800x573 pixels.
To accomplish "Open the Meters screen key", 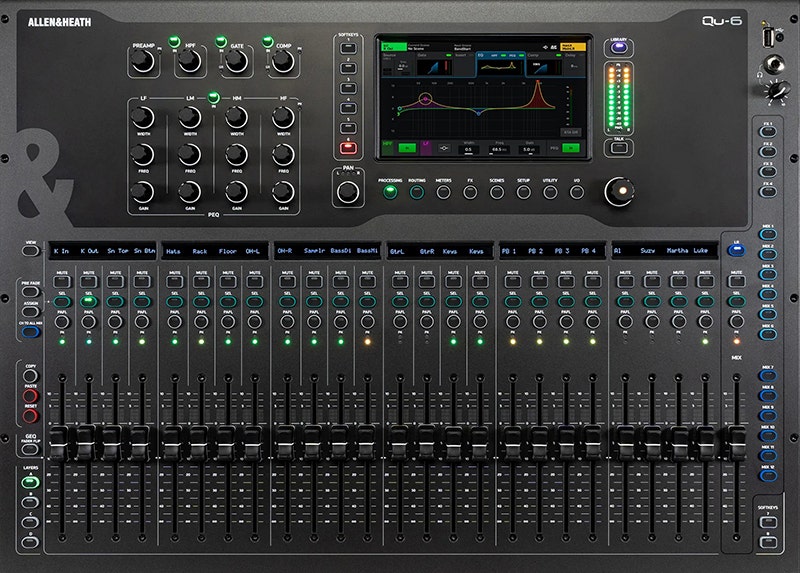I will click(443, 192).
